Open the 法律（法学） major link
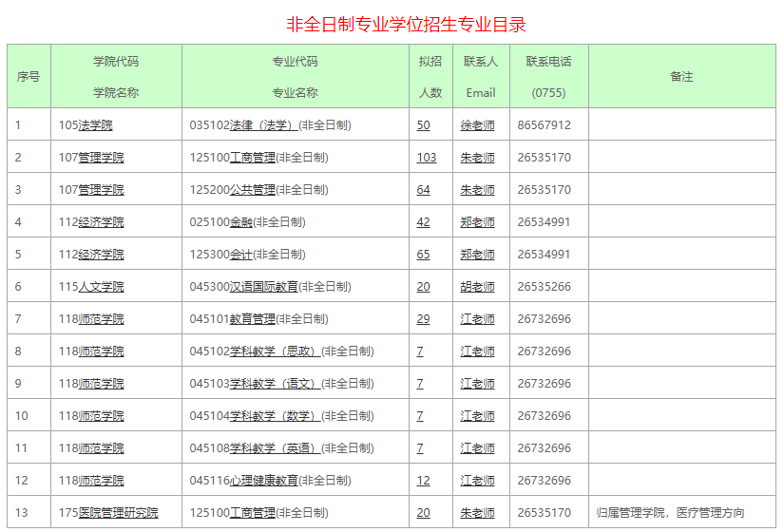 (x=263, y=125)
